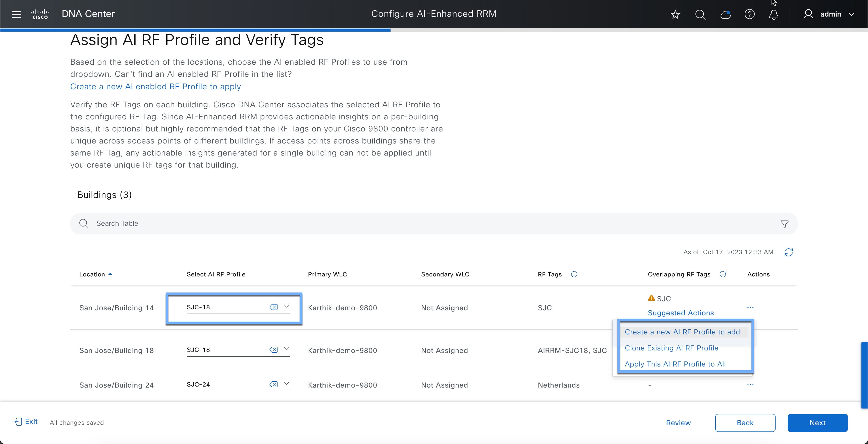Choose Apply This AI RF Profile to All
Screen dimensions: 868x444
(x=675, y=364)
